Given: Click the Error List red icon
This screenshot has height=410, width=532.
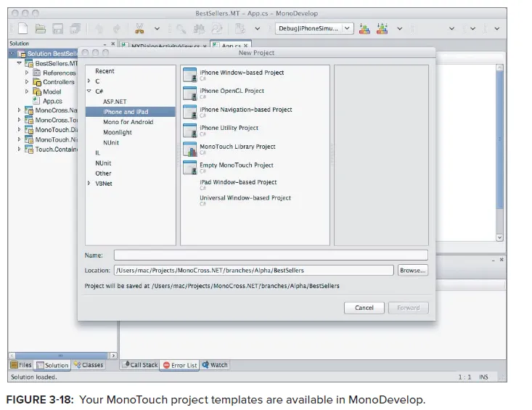Looking at the screenshot, I should pos(166,365).
